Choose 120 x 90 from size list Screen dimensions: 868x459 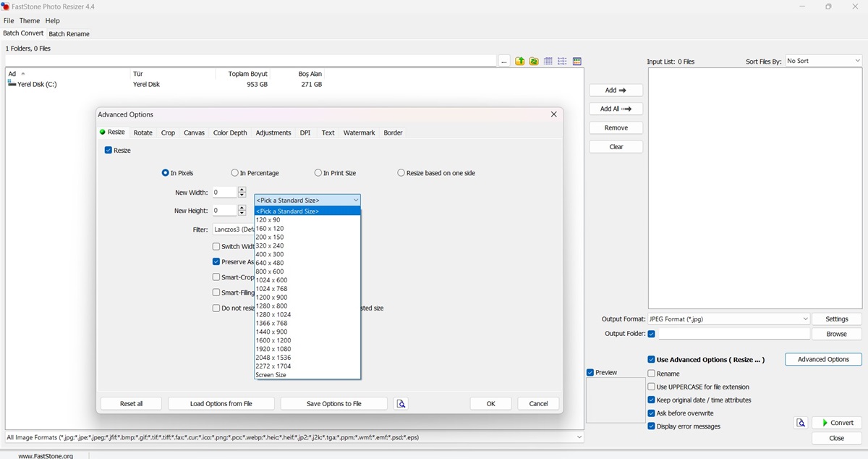click(307, 220)
